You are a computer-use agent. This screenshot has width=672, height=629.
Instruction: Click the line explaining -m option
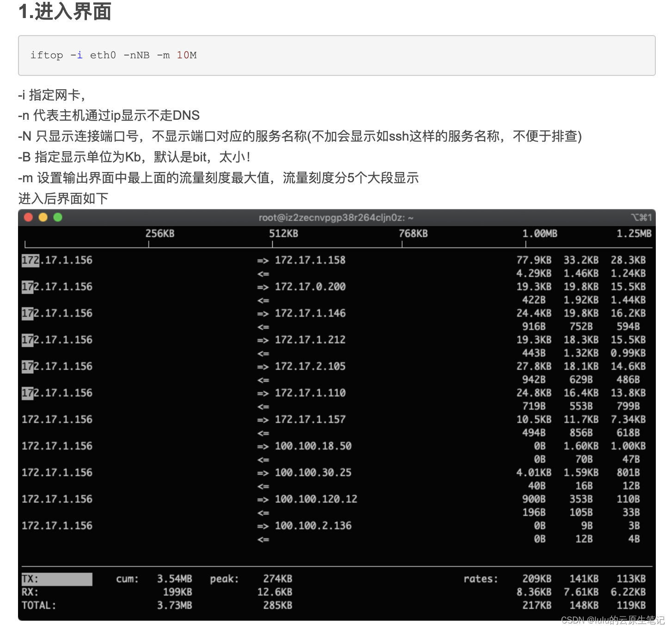(219, 178)
